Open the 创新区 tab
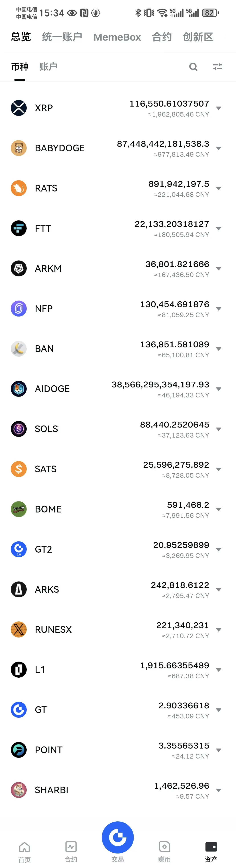Viewport: 236px width, 868px height. [198, 37]
